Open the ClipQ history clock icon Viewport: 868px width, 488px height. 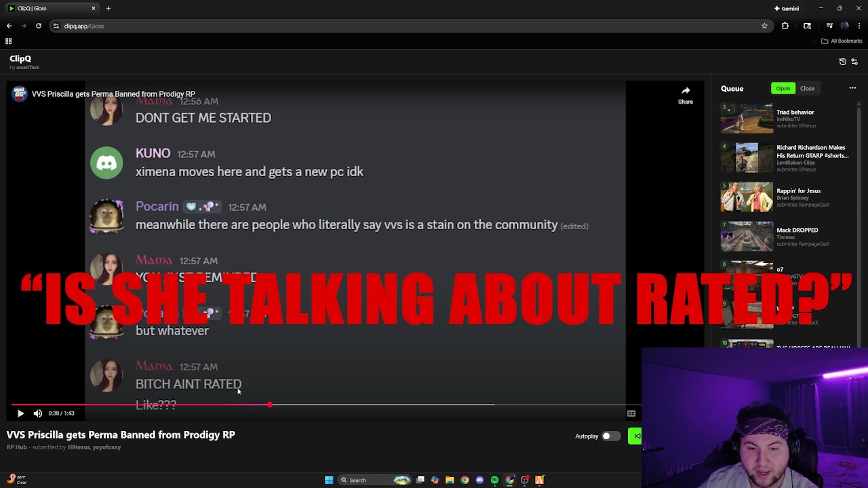(x=843, y=62)
